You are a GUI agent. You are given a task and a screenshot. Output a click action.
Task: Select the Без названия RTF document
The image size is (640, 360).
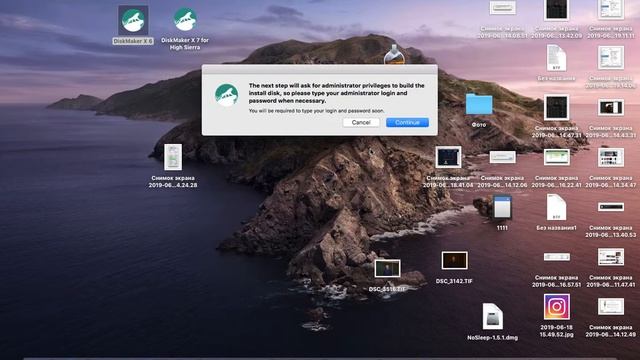[556, 58]
